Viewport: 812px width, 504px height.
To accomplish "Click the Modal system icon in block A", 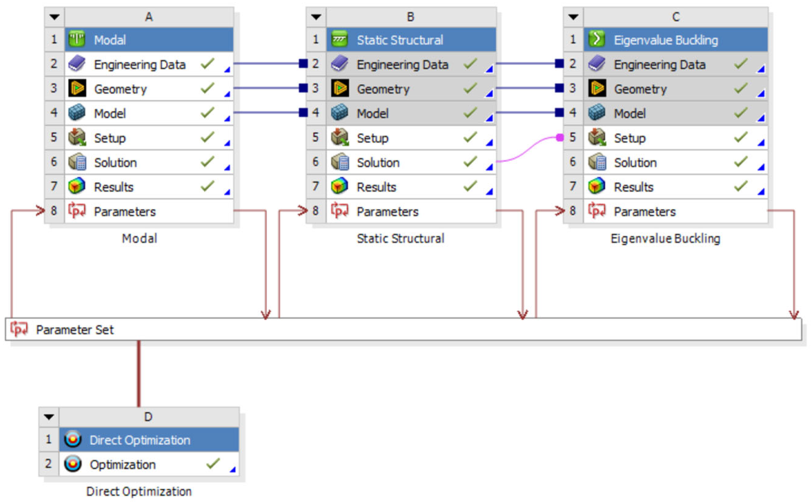I will coord(77,39).
